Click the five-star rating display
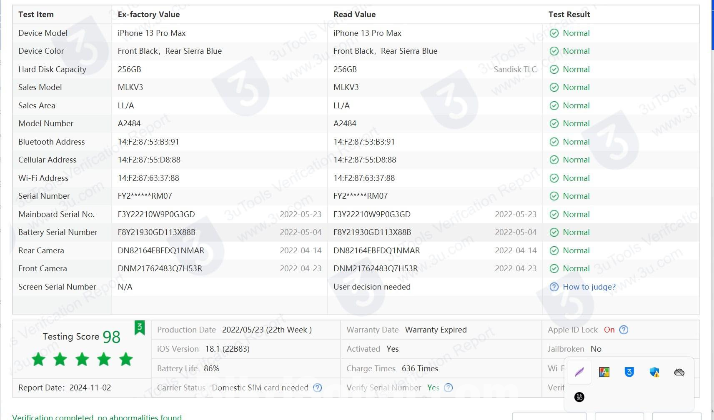The height and width of the screenshot is (420, 714). click(x=82, y=359)
